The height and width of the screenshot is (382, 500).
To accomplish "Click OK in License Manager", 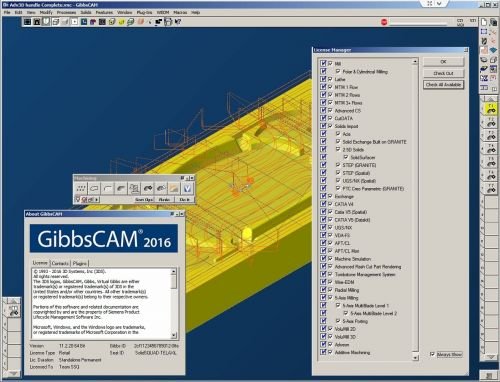I will pos(443,62).
